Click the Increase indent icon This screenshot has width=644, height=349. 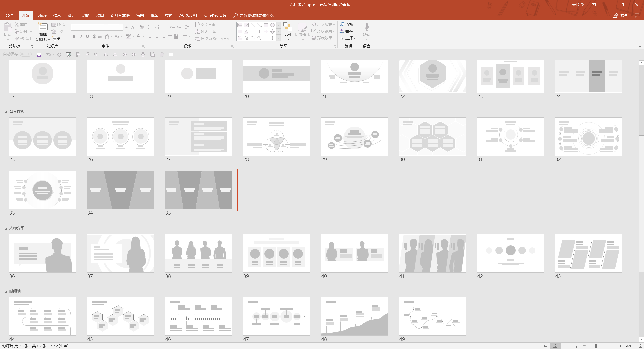[x=179, y=27]
